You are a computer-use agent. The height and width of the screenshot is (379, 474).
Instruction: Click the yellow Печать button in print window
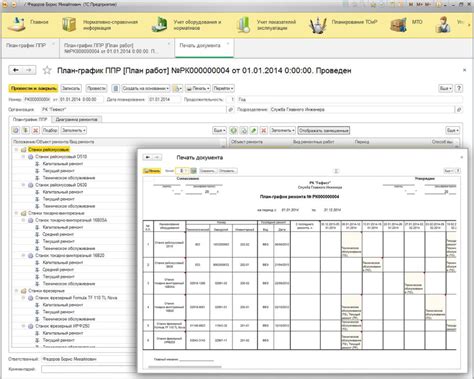[x=152, y=171]
